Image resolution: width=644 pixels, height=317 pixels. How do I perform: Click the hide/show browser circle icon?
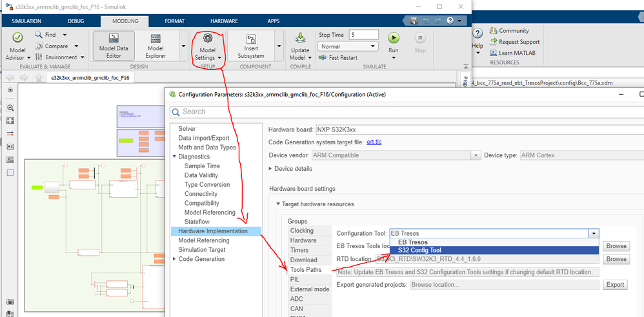point(11,90)
